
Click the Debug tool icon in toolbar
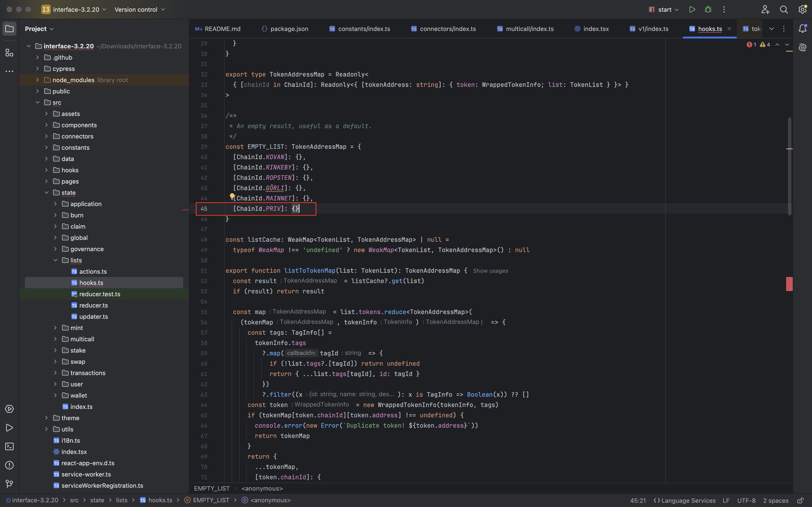point(707,9)
